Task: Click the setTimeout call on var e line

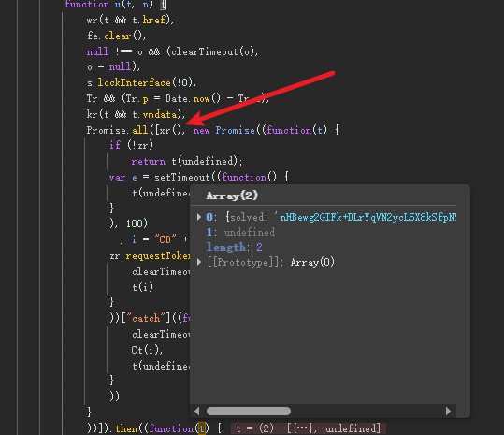Action: (x=182, y=177)
